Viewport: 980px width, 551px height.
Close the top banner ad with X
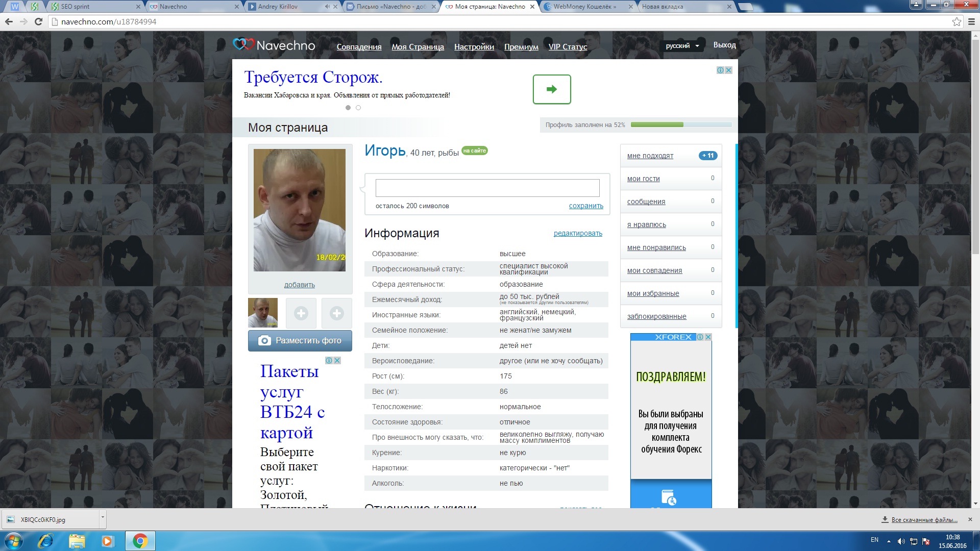(729, 70)
